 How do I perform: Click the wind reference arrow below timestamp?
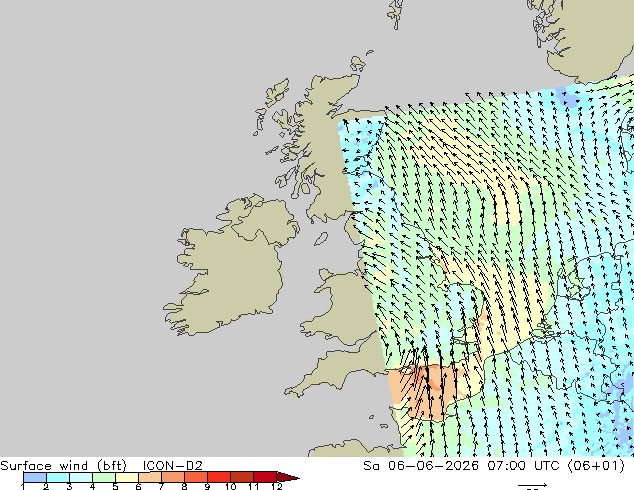533,485
